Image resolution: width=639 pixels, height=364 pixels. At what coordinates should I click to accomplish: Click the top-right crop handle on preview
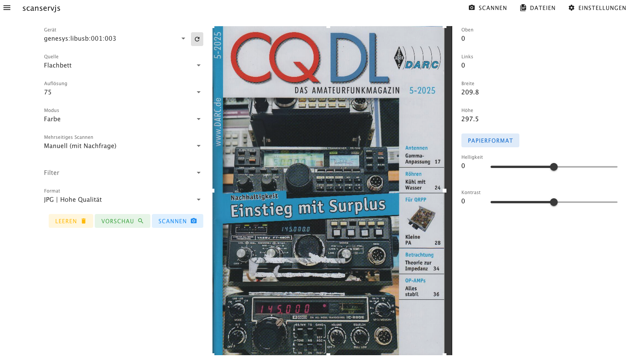click(445, 27)
